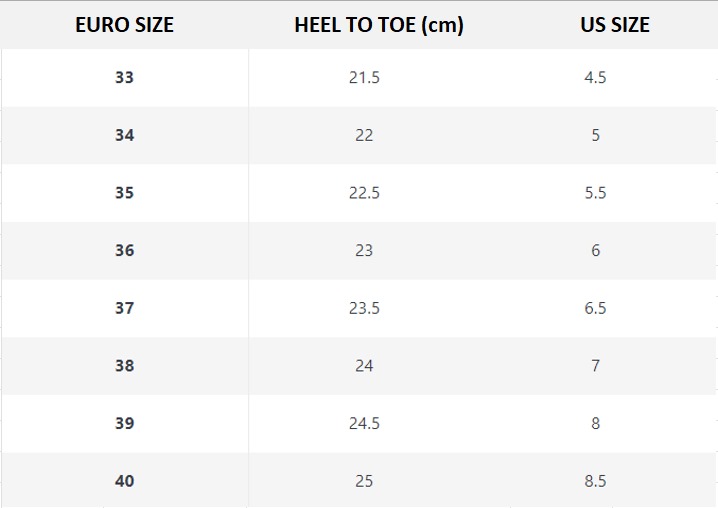Click the 21.5 cm heel-to-toe value
The image size is (718, 508).
[x=364, y=77]
